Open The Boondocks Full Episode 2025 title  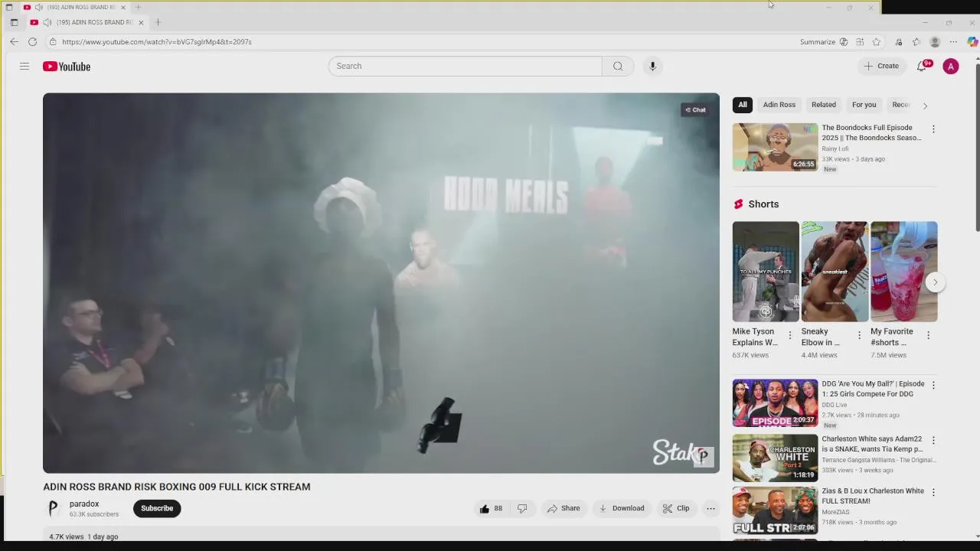click(871, 132)
